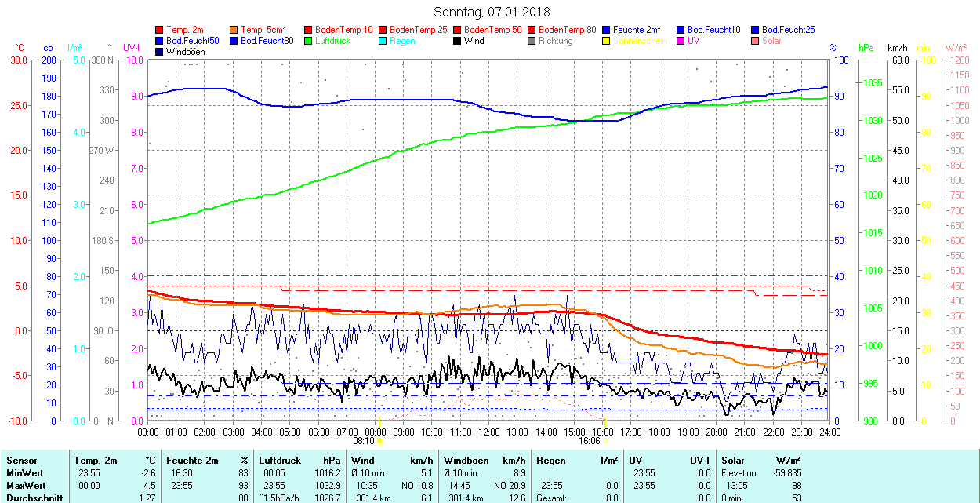980x503 pixels.
Task: Click the yellow Sonnenschein legend swatch
Action: pos(606,40)
